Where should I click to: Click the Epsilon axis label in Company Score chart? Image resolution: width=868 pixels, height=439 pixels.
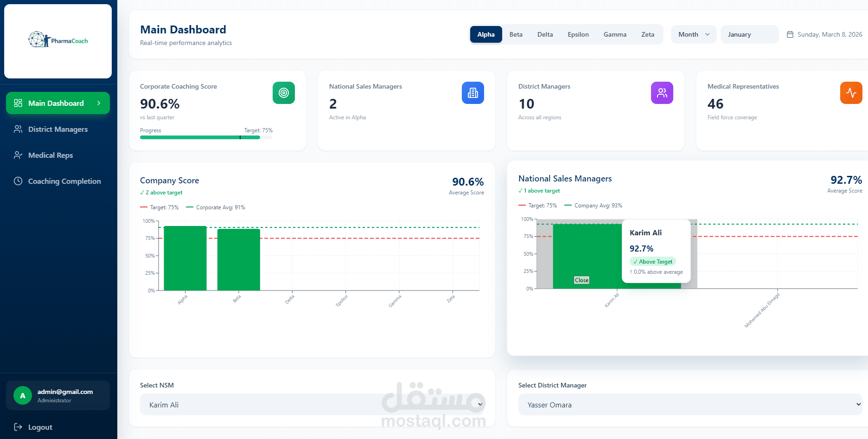point(342,301)
